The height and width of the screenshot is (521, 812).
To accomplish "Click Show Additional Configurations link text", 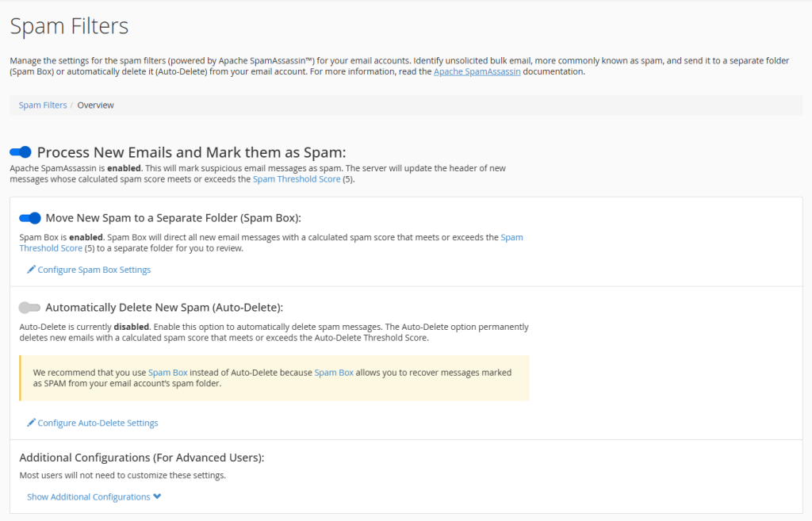I will [x=89, y=496].
